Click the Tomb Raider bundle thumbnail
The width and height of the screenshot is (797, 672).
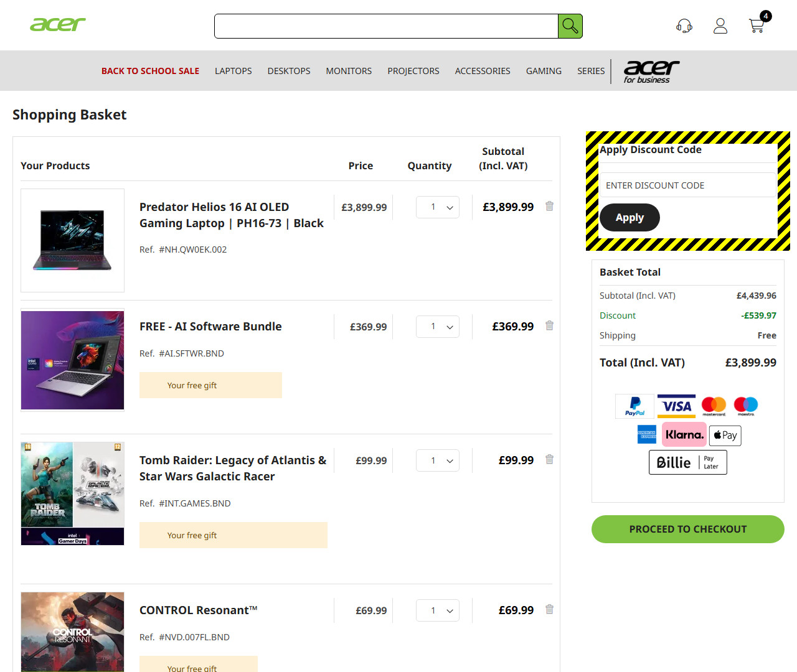pyautogui.click(x=72, y=493)
